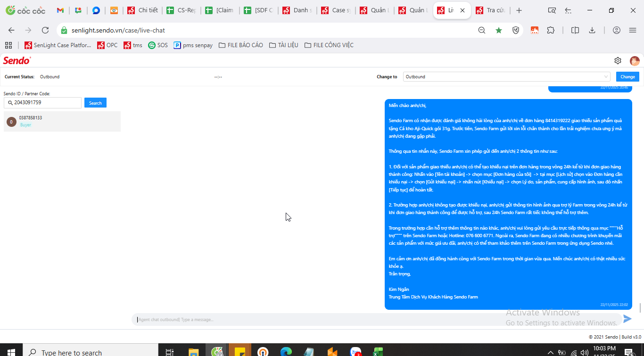Open Zalo from the taskbar

355,352
